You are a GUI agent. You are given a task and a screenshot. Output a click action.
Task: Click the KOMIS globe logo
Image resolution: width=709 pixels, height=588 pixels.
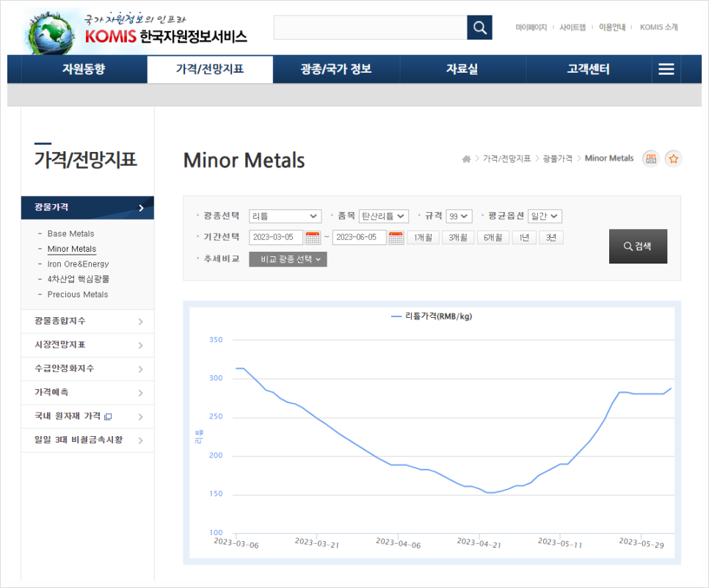[x=51, y=34]
